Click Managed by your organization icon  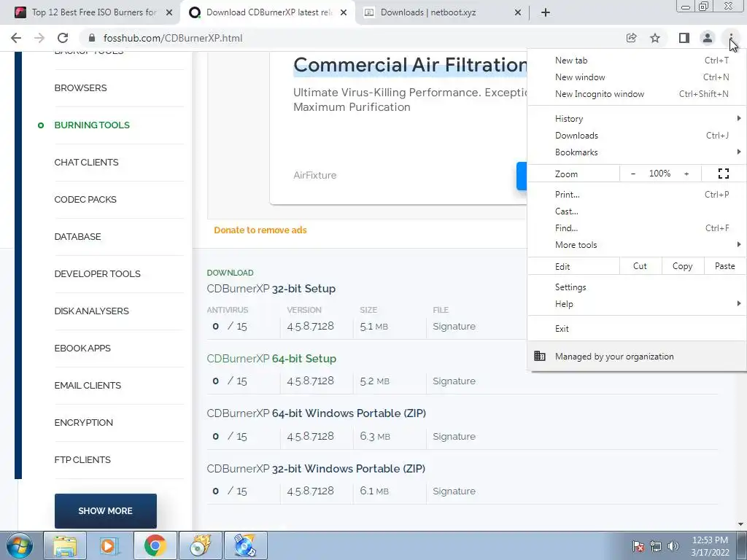540,356
